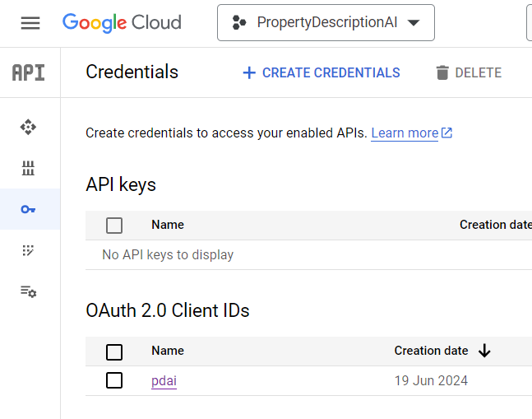Sort OAuth clients by Name column
Image resolution: width=532 pixels, height=419 pixels.
168,351
